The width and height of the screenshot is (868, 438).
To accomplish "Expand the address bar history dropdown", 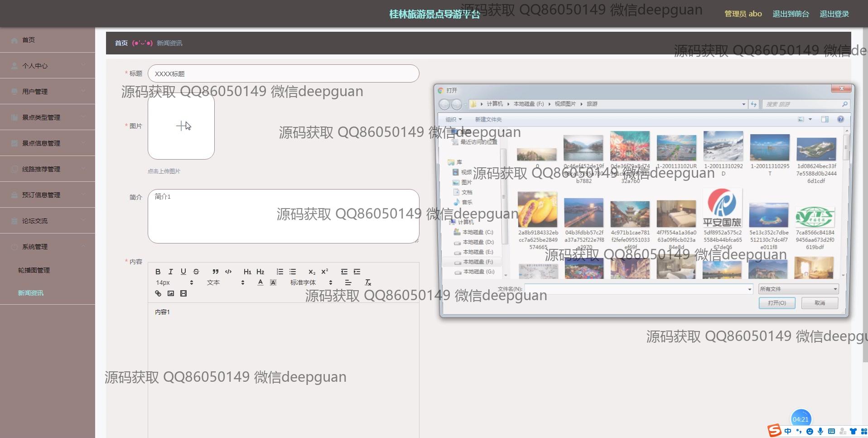I will (x=743, y=104).
